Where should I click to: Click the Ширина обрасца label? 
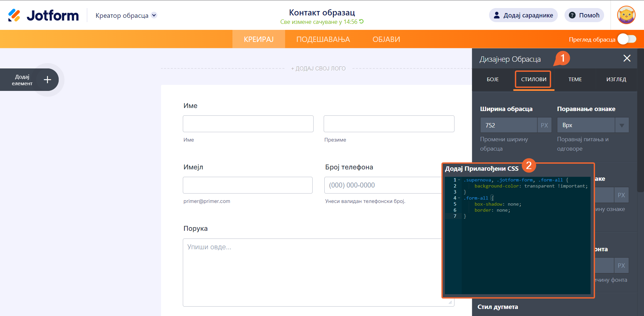[506, 109]
